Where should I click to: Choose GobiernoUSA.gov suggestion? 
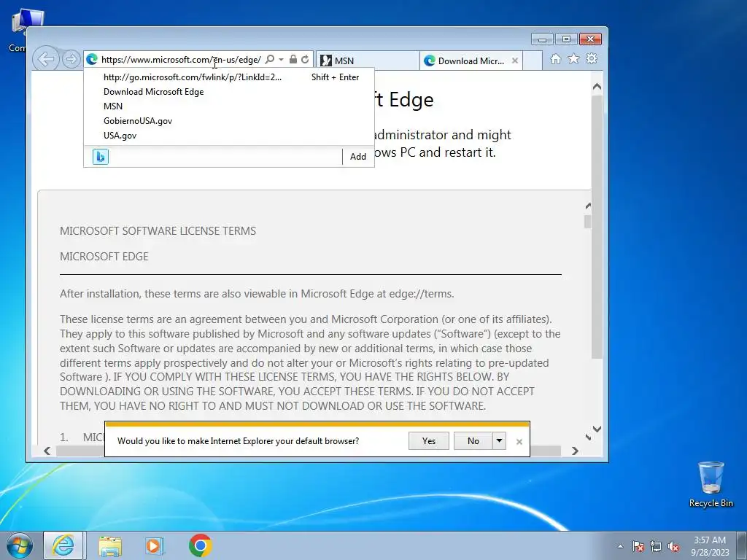point(228,121)
